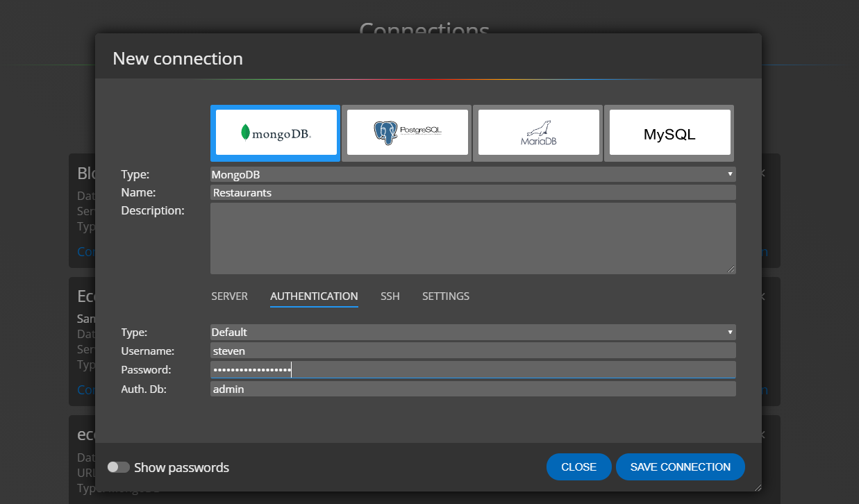Open the connection Type dropdown showing MongoDB
Viewport: 859px width, 504px height.
pyautogui.click(x=729, y=174)
